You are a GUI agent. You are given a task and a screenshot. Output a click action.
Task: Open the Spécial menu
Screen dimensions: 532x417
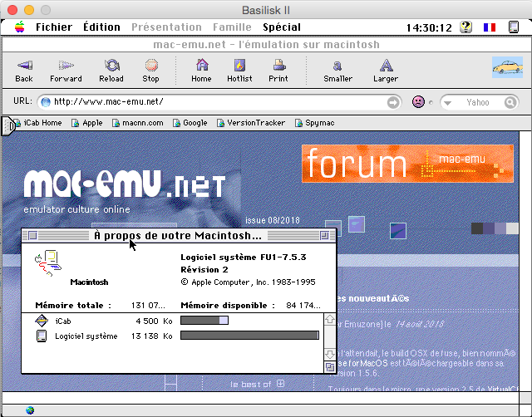[282, 27]
